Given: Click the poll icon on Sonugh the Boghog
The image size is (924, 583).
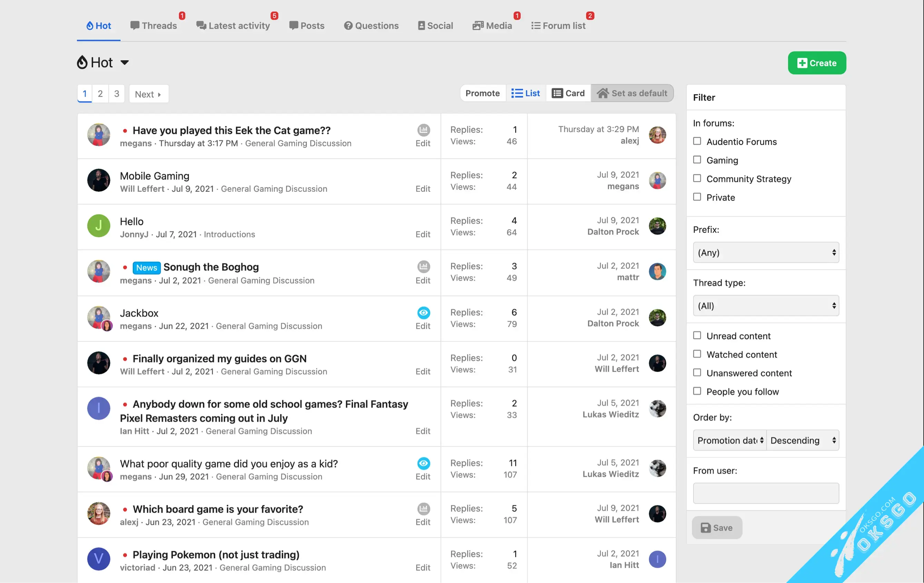Looking at the screenshot, I should 423,267.
